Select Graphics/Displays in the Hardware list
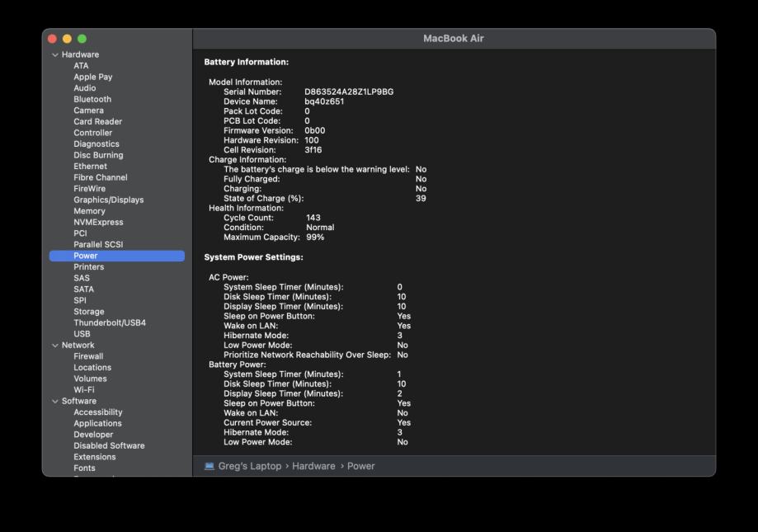 pos(108,200)
